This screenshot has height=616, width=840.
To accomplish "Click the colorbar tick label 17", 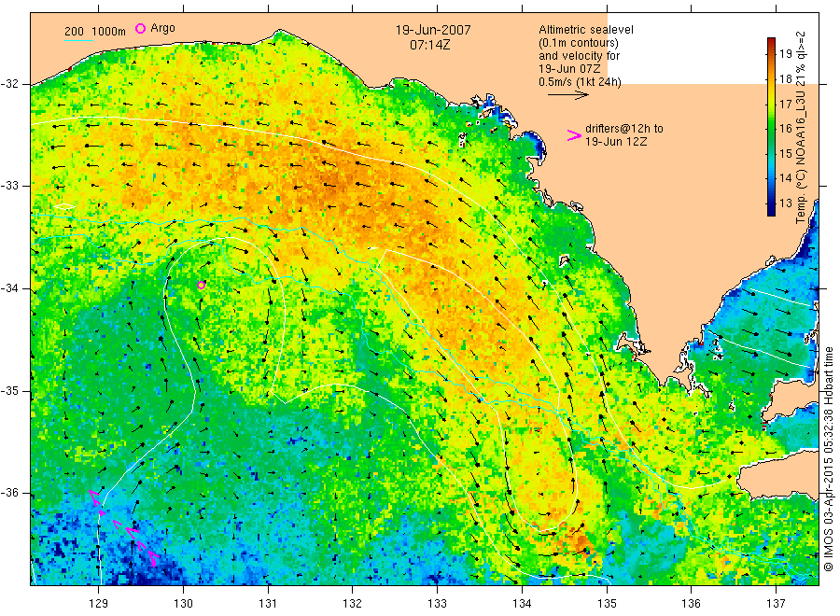I will coord(785,104).
